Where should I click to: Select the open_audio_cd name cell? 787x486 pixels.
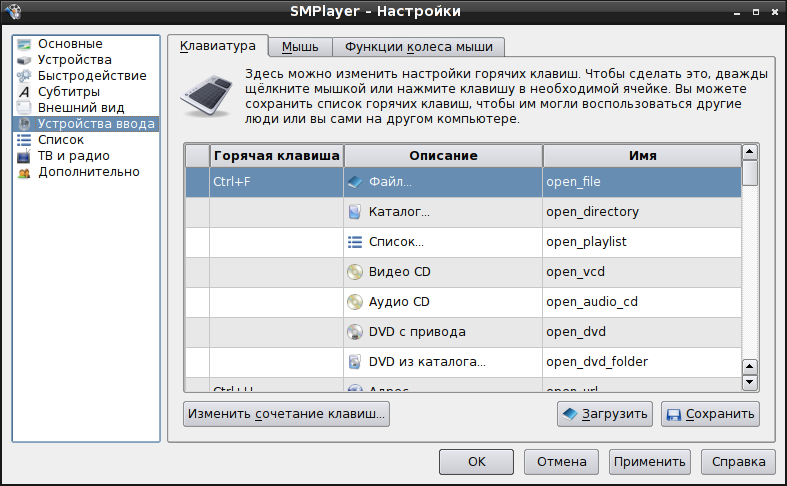(x=642, y=302)
